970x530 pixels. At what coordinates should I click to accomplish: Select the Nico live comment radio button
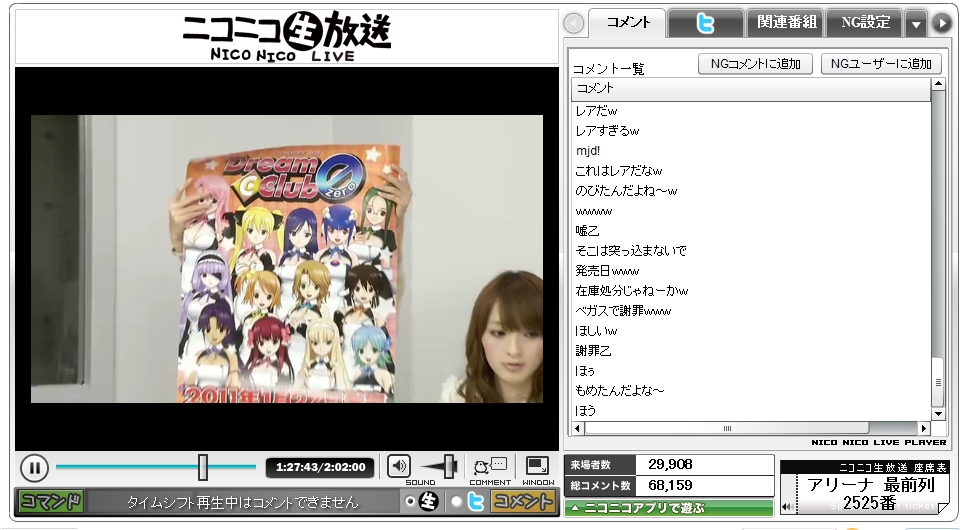pyautogui.click(x=410, y=502)
